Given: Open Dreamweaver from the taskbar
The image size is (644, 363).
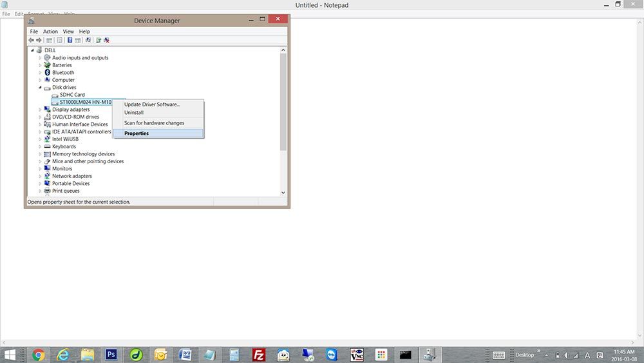Looking at the screenshot, I should (x=136, y=355).
